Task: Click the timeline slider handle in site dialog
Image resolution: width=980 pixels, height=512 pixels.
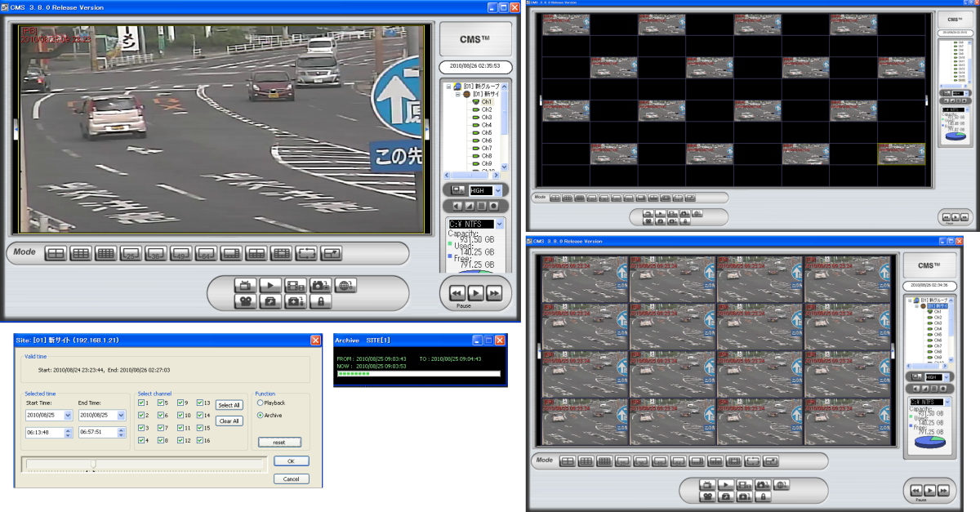Action: click(x=93, y=464)
